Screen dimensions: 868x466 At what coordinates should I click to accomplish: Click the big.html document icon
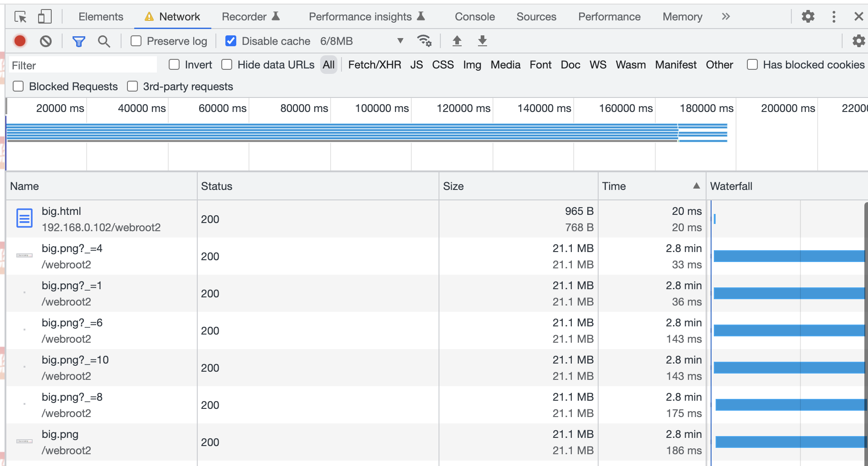pyautogui.click(x=24, y=218)
